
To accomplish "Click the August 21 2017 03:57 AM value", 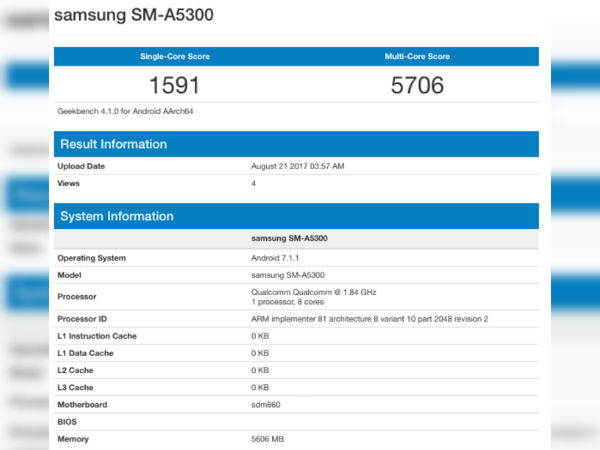I will [298, 166].
